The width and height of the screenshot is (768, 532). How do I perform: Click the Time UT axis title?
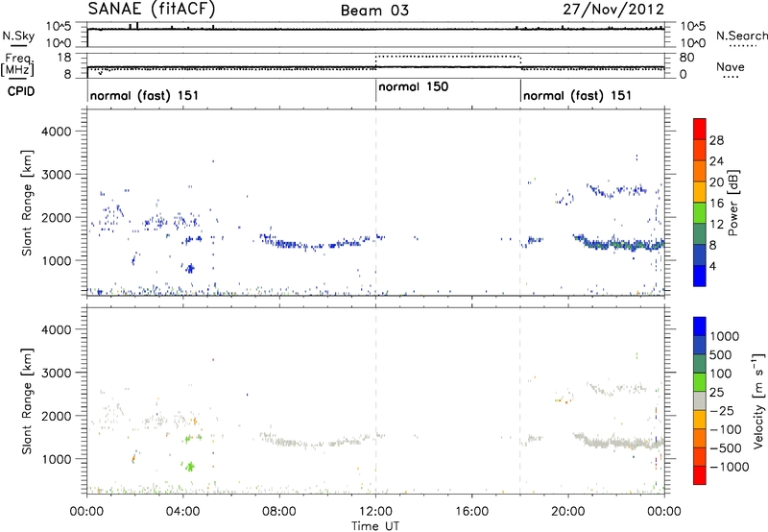375,526
